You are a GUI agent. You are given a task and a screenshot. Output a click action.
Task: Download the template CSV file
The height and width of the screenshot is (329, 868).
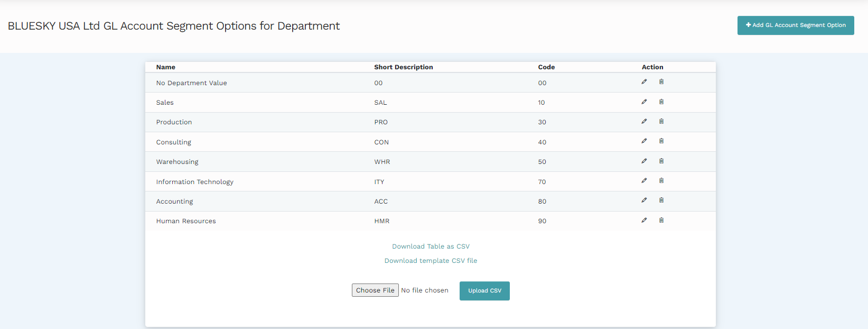pos(431,261)
